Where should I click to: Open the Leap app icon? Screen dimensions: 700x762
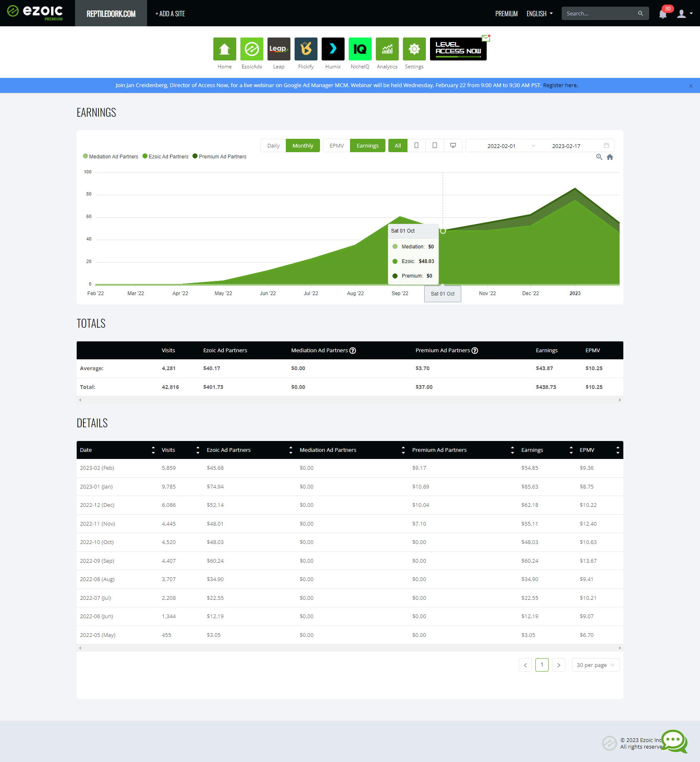[x=279, y=49]
